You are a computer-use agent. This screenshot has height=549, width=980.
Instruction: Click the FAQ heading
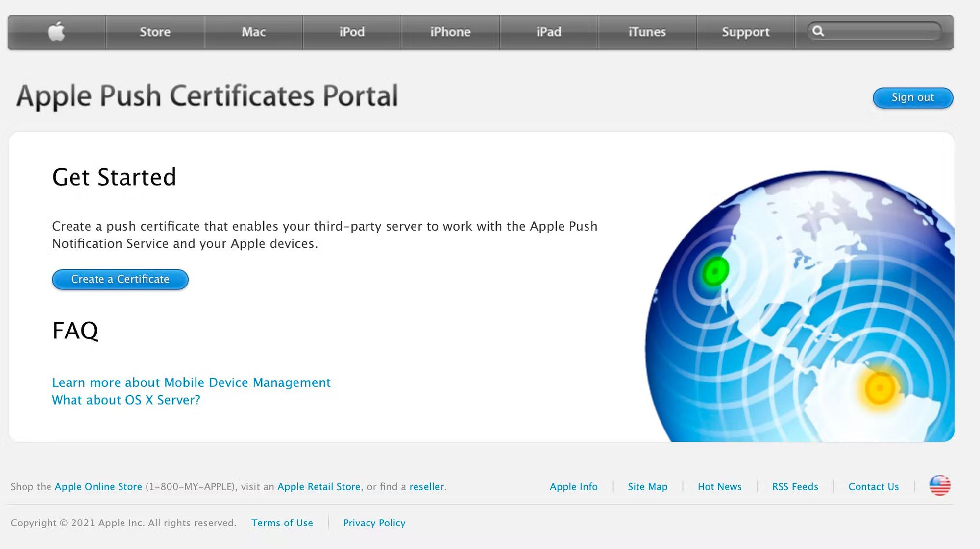(x=75, y=331)
